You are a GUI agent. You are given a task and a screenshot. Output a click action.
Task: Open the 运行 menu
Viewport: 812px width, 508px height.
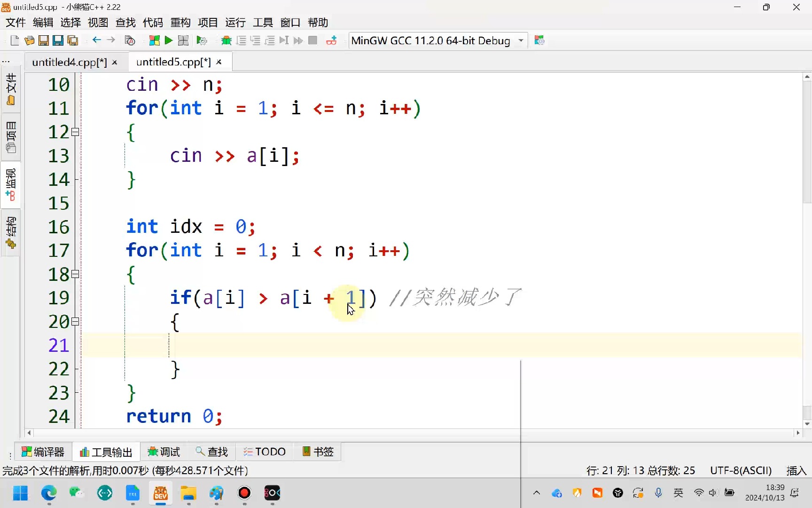tap(235, 23)
